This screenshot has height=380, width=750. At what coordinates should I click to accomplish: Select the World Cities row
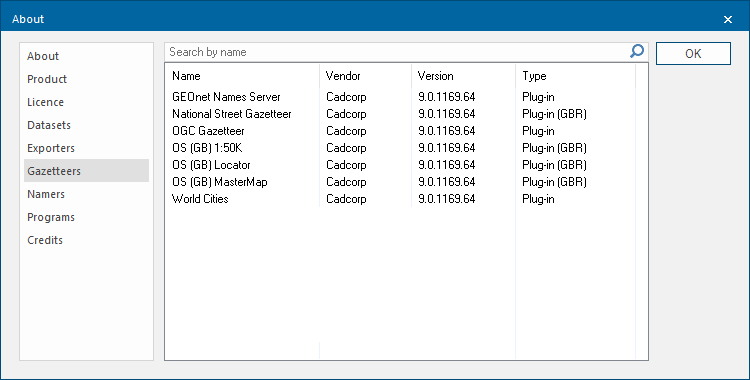pyautogui.click(x=400, y=199)
